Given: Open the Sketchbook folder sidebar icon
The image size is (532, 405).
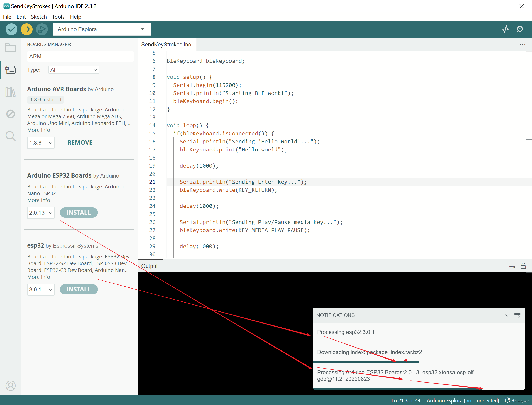Looking at the screenshot, I should coord(11,48).
